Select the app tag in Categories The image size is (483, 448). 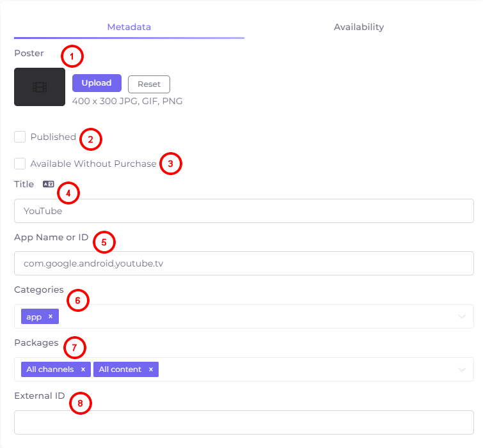click(x=34, y=316)
